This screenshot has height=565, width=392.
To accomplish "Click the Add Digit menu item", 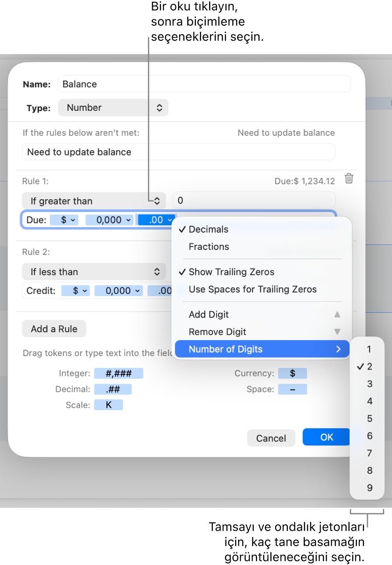I will click(x=209, y=314).
